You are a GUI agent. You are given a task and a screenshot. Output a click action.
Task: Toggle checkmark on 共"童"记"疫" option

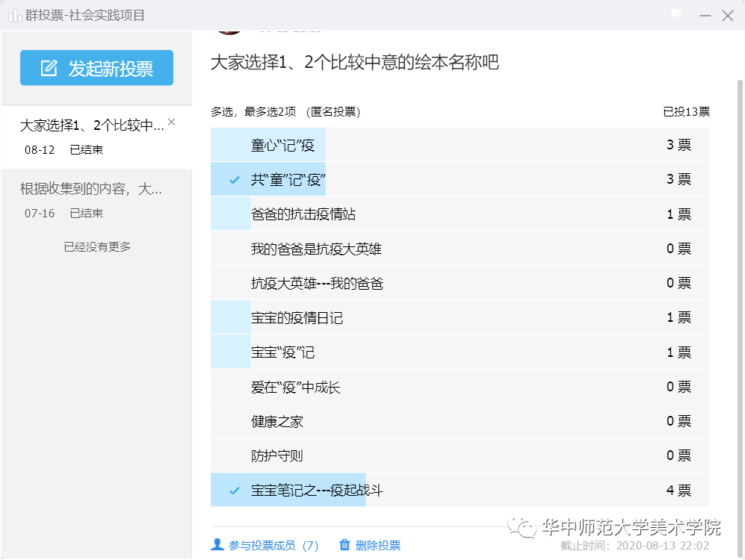tap(235, 180)
